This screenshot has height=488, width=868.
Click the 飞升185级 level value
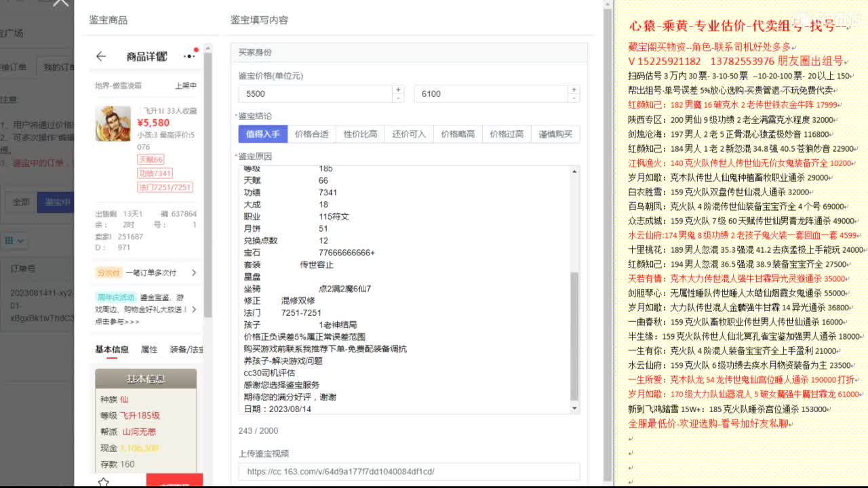coord(140,415)
